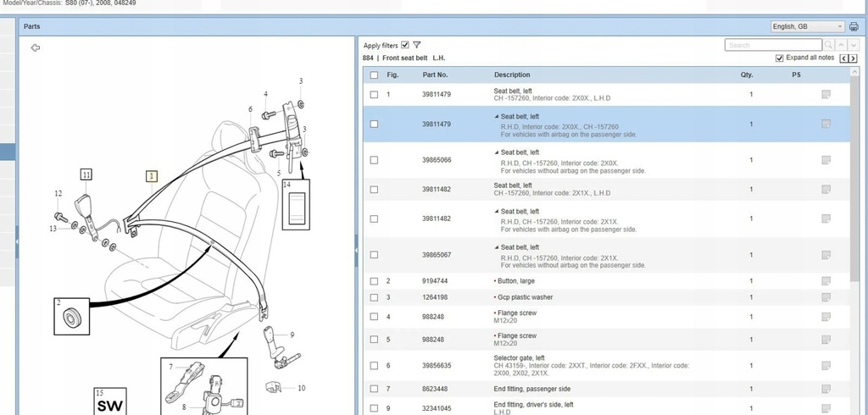The height and width of the screenshot is (415, 868).
Task: Tick checkbox for part 39865067
Action: (x=374, y=255)
